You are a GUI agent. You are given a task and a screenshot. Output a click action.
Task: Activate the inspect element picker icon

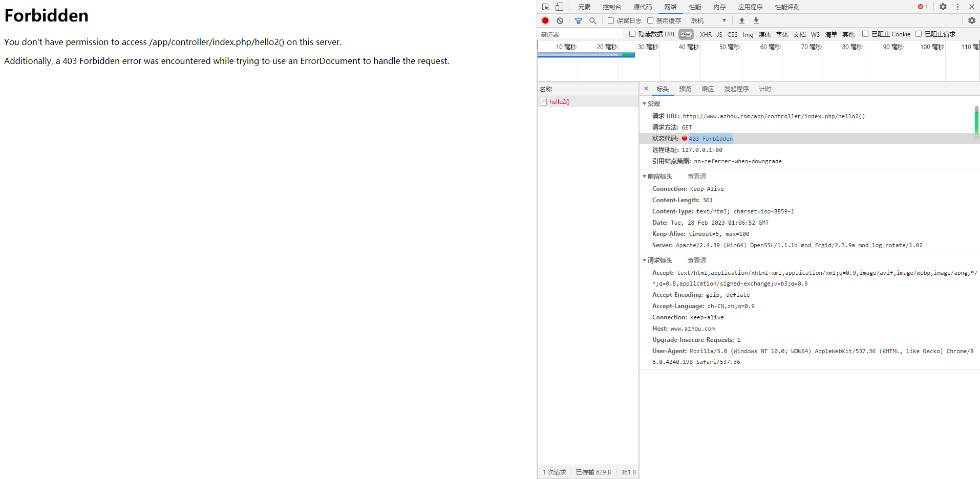[x=545, y=7]
